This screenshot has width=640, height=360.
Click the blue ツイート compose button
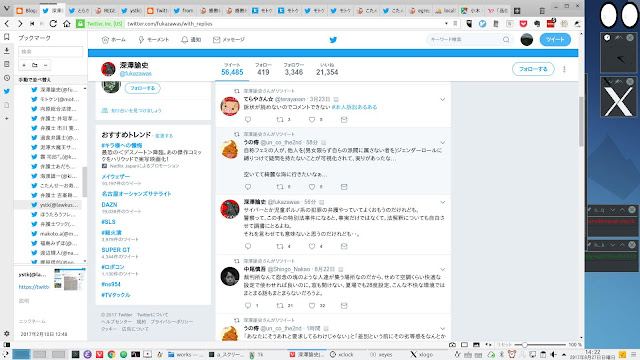tap(555, 40)
